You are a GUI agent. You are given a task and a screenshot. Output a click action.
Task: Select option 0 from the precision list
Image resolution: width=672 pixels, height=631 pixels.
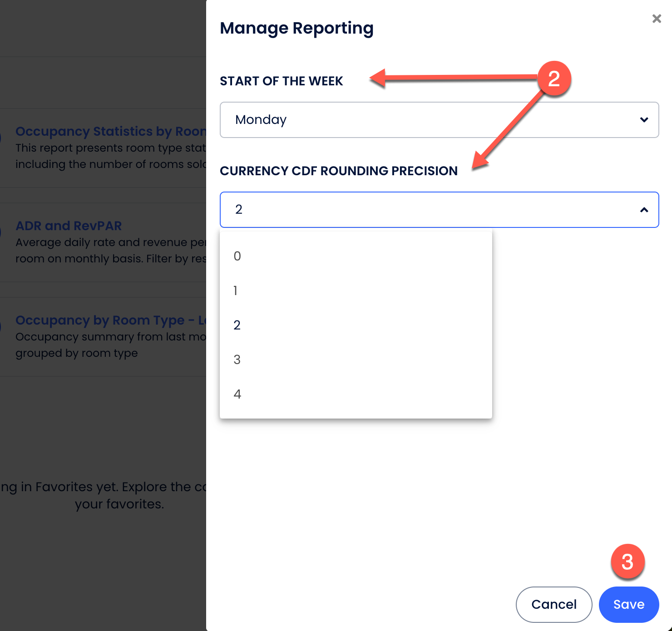[x=237, y=256]
